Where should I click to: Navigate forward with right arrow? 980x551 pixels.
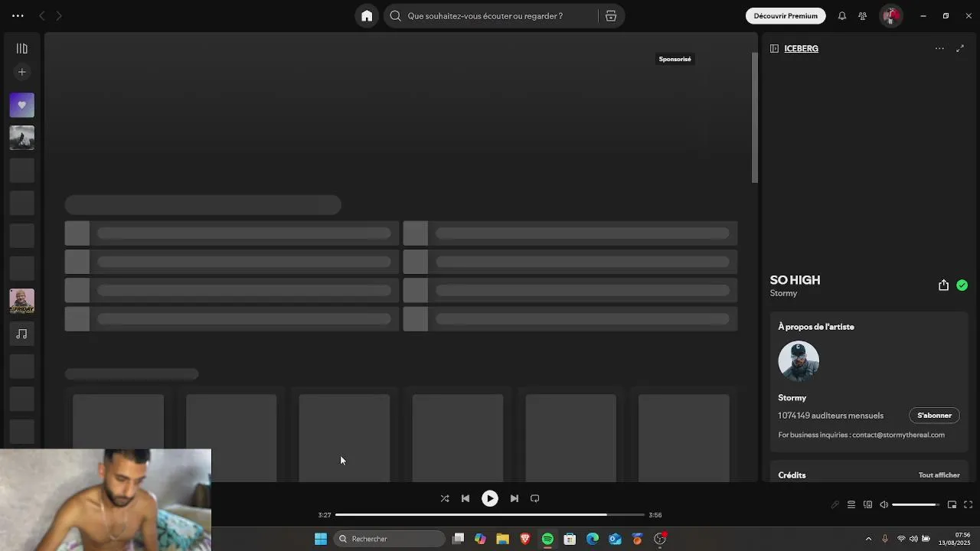pyautogui.click(x=59, y=16)
